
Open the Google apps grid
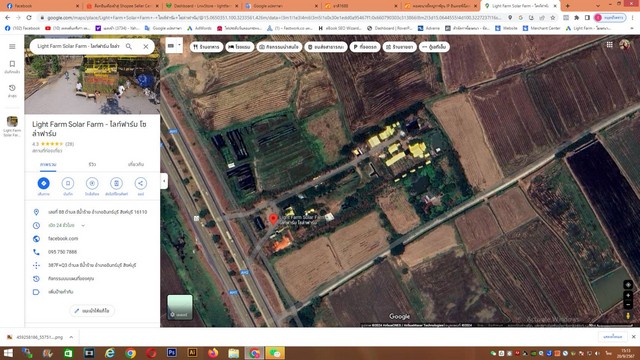pos(609,45)
